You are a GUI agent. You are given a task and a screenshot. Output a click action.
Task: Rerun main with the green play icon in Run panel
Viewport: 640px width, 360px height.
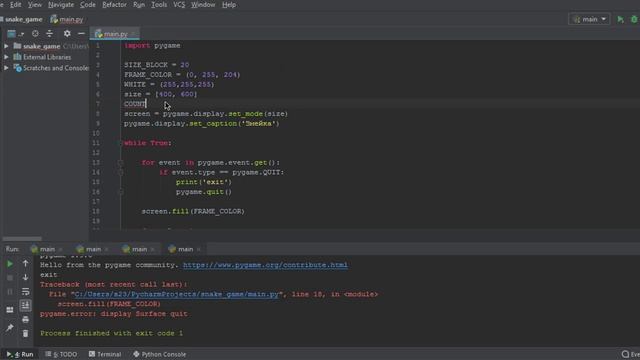coord(10,264)
